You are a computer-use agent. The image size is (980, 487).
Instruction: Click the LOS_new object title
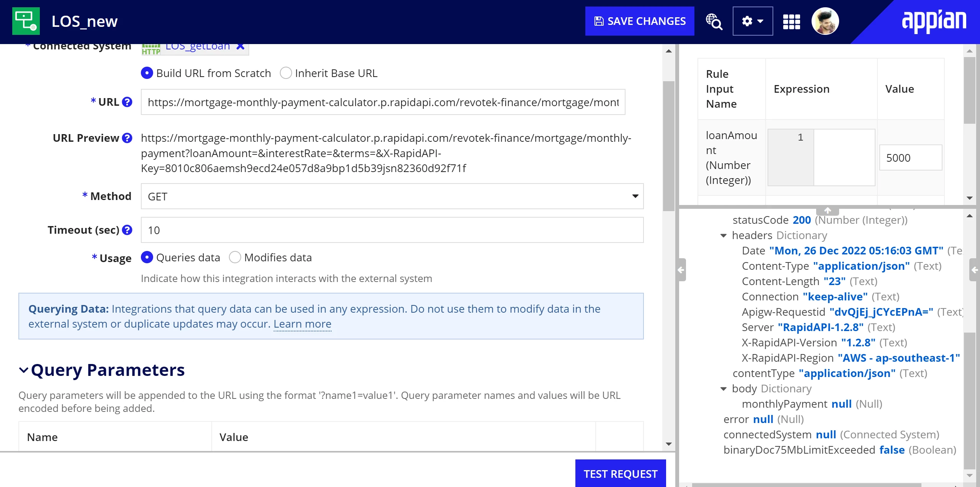tap(85, 21)
